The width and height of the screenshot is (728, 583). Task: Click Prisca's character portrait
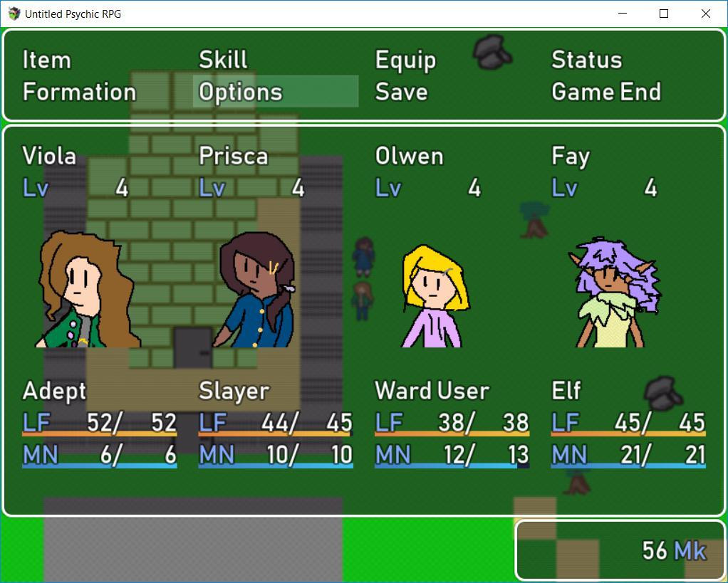click(x=254, y=290)
